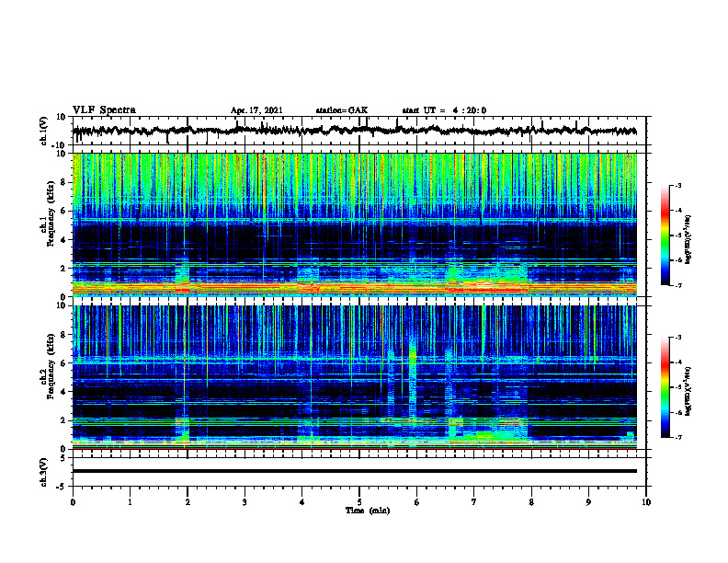
Task: Click the ch.1 colorbar log(PSD) unit label
Action: [688, 240]
